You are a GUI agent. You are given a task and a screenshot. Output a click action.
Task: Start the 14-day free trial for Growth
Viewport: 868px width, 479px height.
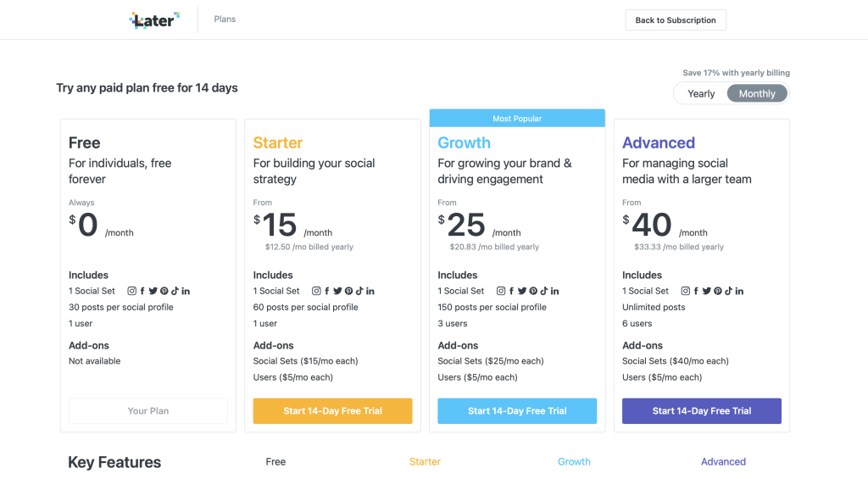(x=517, y=411)
